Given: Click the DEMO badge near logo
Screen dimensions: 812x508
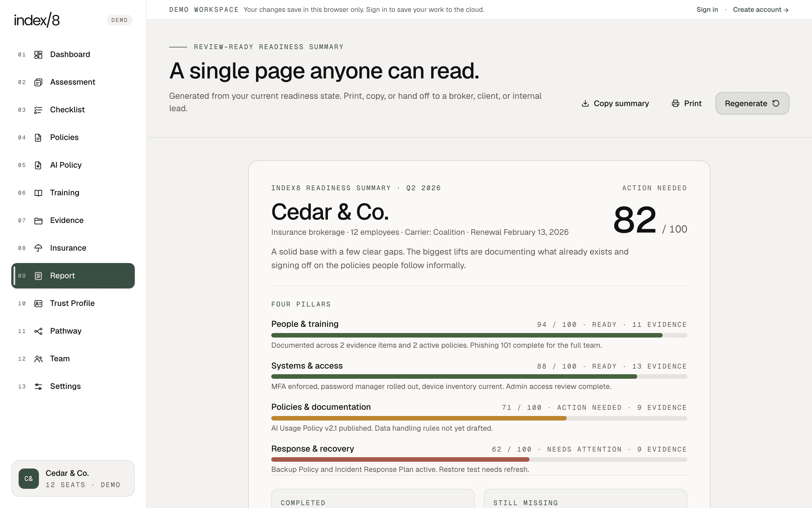Looking at the screenshot, I should click(120, 20).
